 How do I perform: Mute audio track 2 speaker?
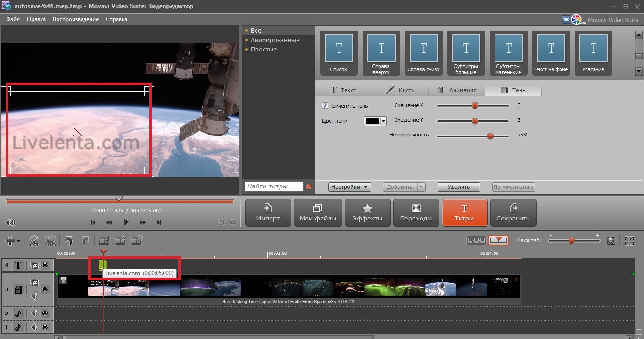(x=34, y=313)
